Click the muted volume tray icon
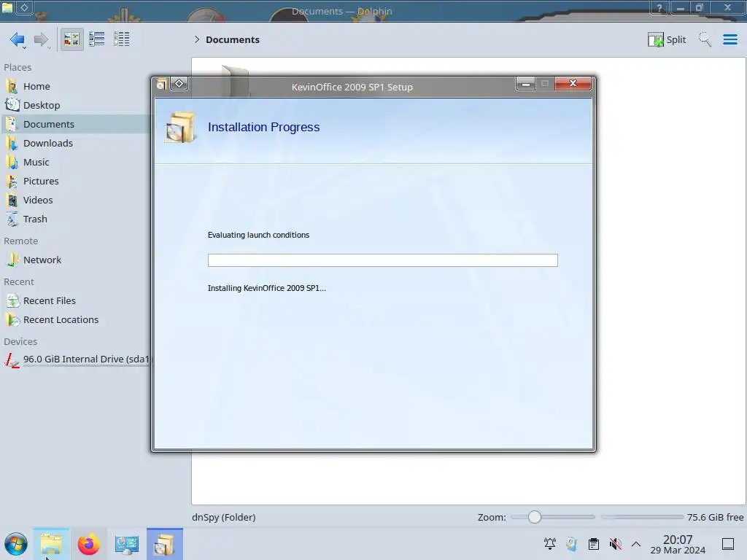Screen dimensions: 747x560 616,544
